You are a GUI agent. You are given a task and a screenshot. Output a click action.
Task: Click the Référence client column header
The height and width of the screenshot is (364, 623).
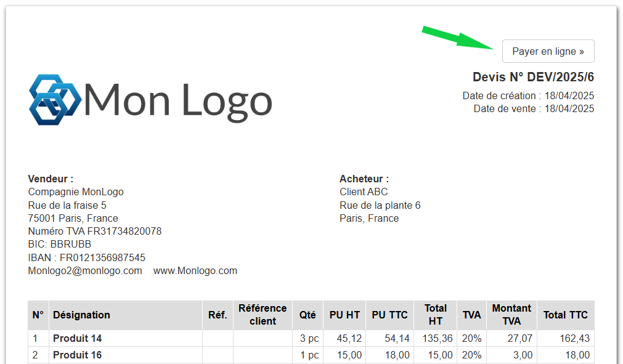point(263,315)
